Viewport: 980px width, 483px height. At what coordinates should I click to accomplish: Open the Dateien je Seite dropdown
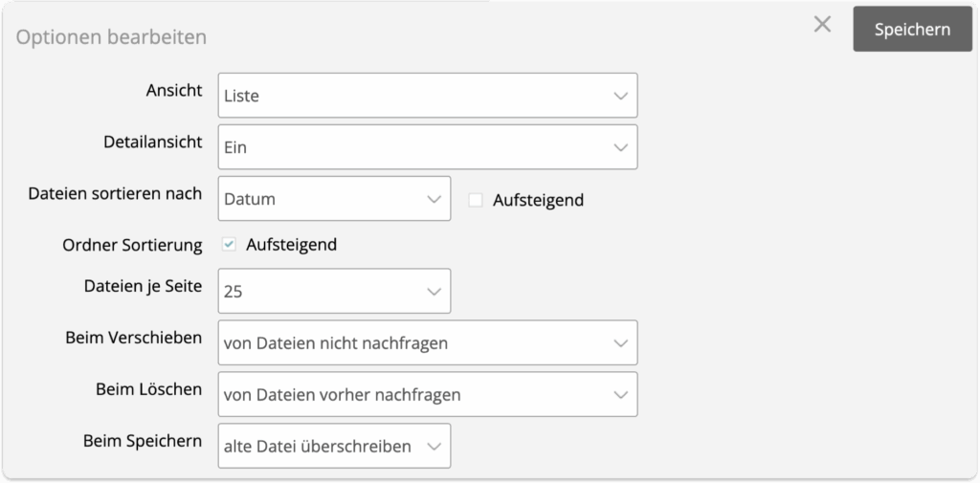point(333,292)
